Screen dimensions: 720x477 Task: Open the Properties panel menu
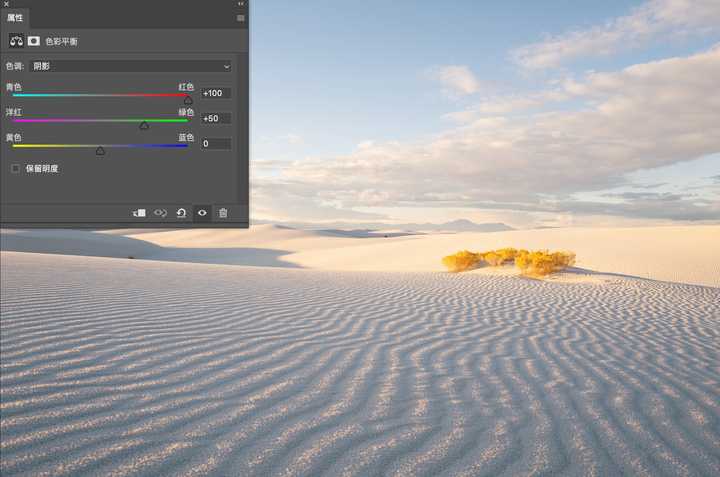click(x=240, y=18)
